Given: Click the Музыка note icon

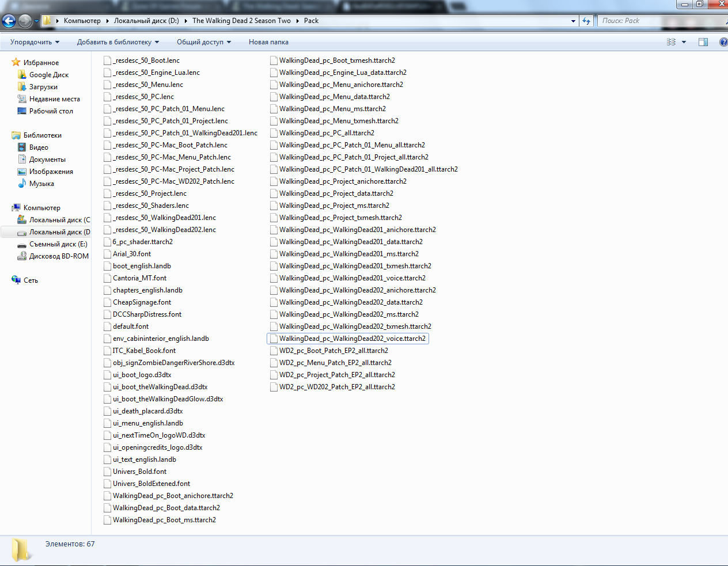Looking at the screenshot, I should (x=22, y=183).
